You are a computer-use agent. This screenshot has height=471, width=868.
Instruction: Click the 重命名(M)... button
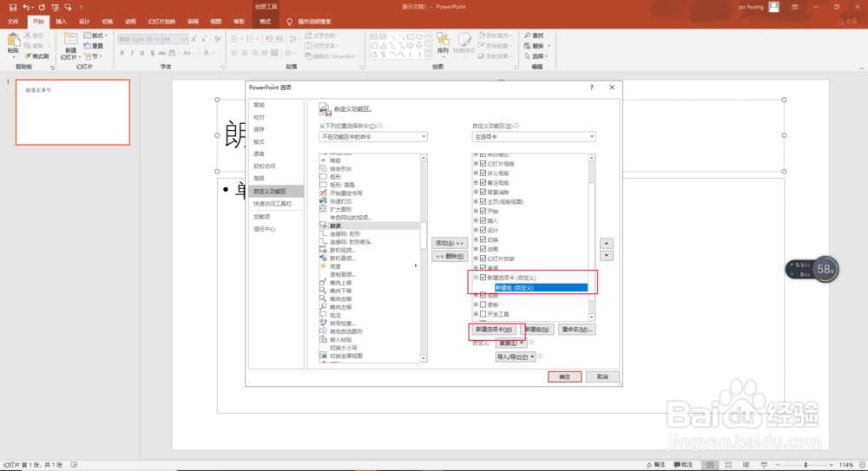(x=577, y=330)
